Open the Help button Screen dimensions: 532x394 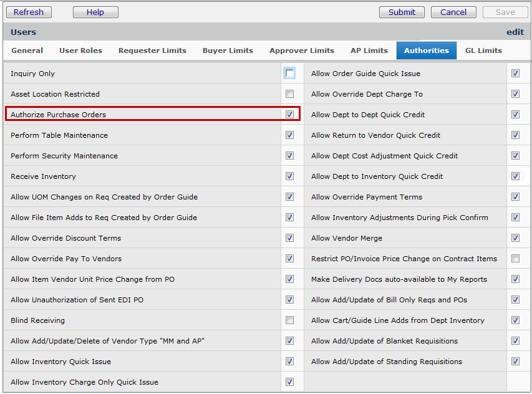click(x=95, y=12)
